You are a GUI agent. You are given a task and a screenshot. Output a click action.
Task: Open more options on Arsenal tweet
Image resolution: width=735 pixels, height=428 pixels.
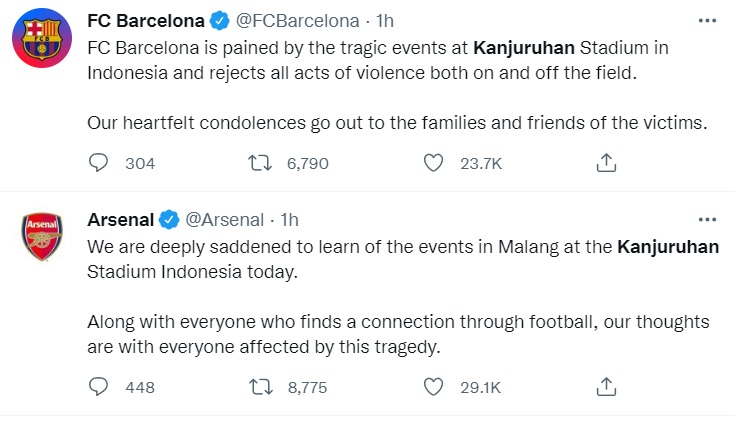coord(707,219)
